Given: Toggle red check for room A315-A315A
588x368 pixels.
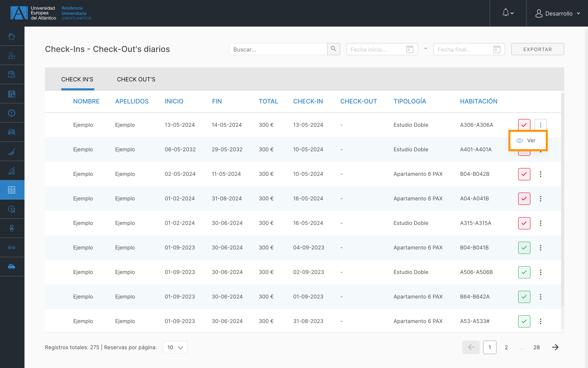Looking at the screenshot, I should coord(524,223).
